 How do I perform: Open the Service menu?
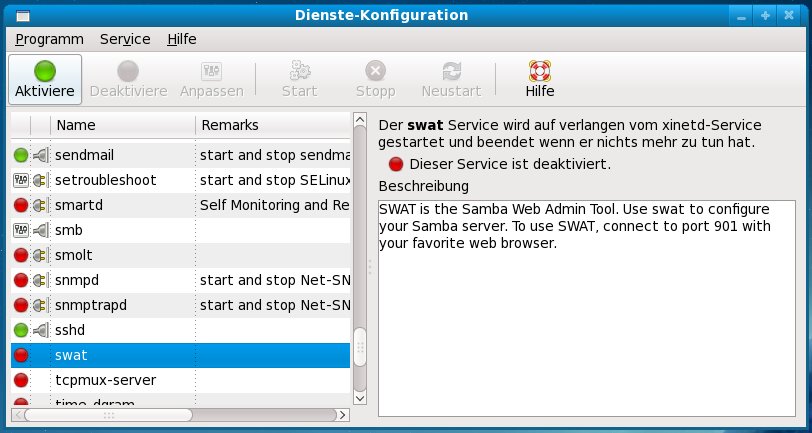click(125, 39)
